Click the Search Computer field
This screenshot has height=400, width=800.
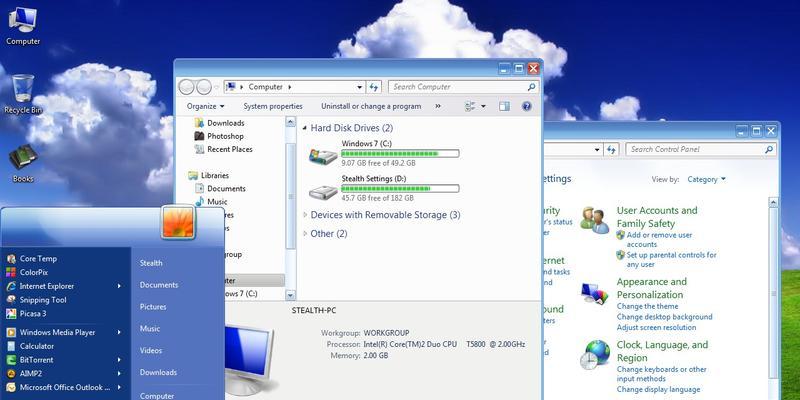click(x=463, y=87)
